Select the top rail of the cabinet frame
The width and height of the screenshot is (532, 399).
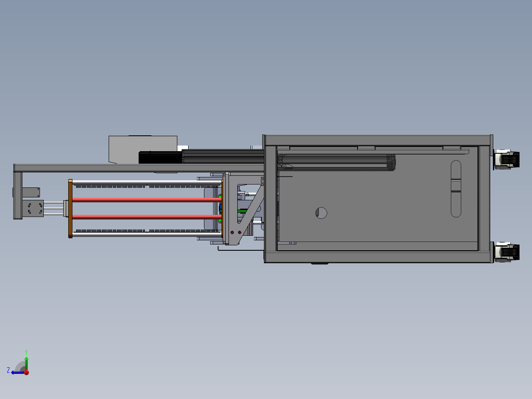[x=378, y=140]
